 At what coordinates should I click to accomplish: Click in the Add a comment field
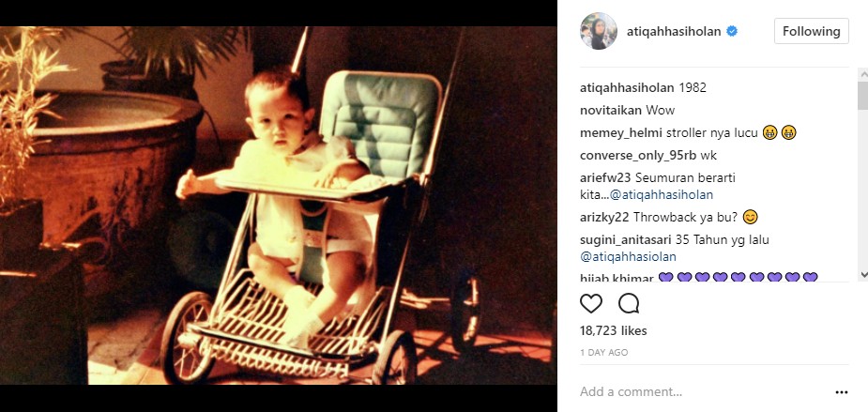coord(703,392)
